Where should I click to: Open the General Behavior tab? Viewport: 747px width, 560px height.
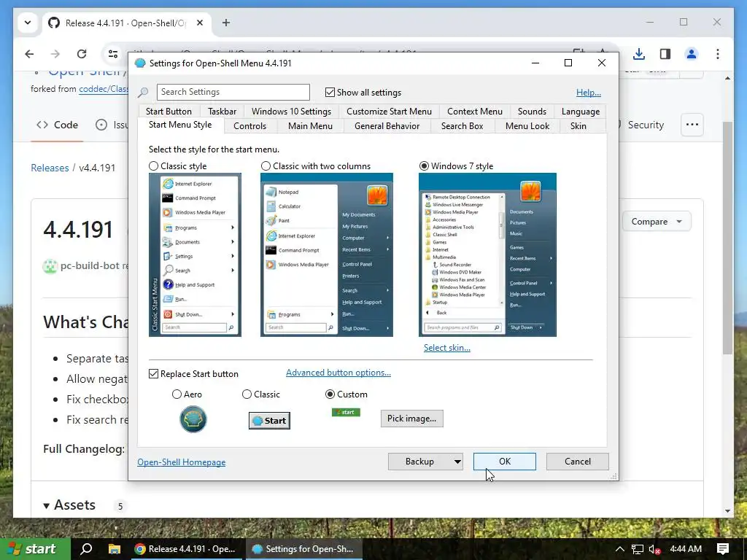[387, 126]
